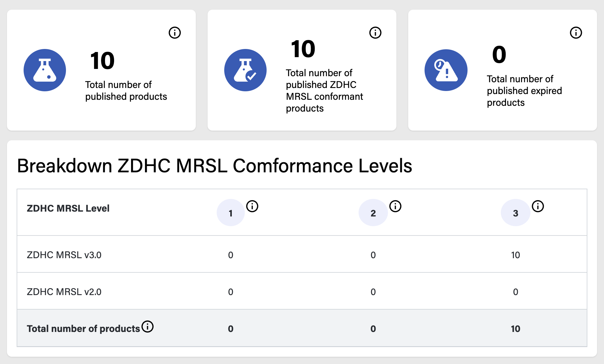This screenshot has width=604, height=364.
Task: Show info for ZDHC MRSL Level 1
Action: coord(252,206)
